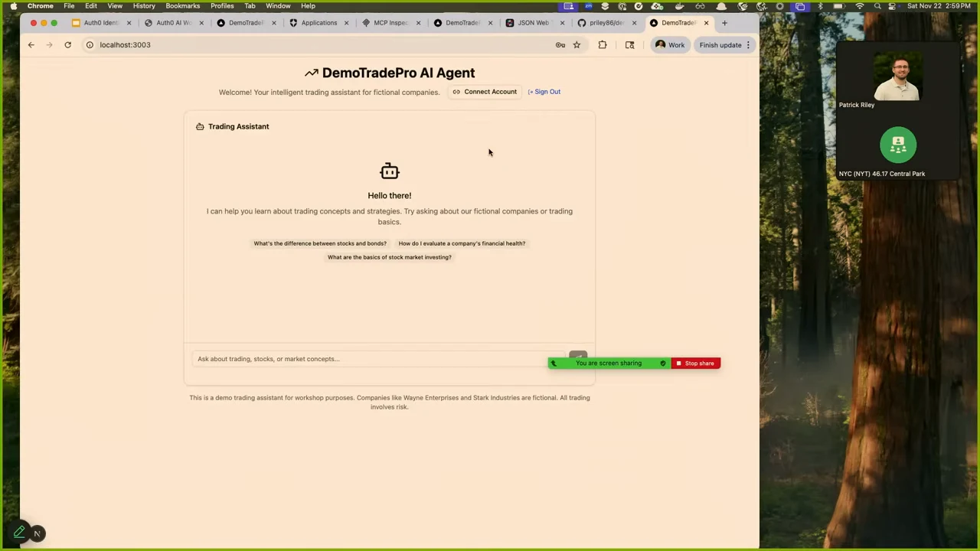View site information icon in address bar
Screen dimensions: 980x551
click(x=90, y=44)
